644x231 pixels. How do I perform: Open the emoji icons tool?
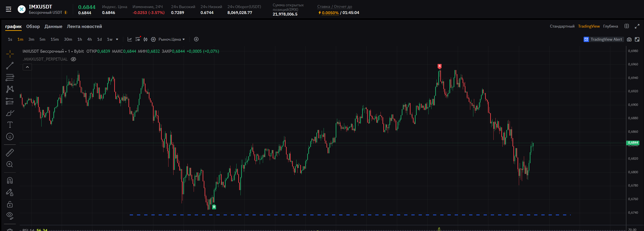click(10, 136)
